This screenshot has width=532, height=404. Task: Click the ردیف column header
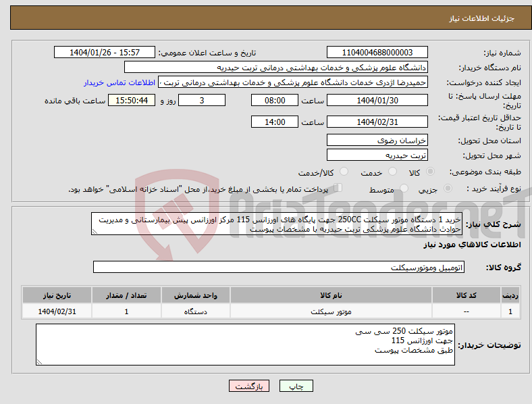[510, 295]
